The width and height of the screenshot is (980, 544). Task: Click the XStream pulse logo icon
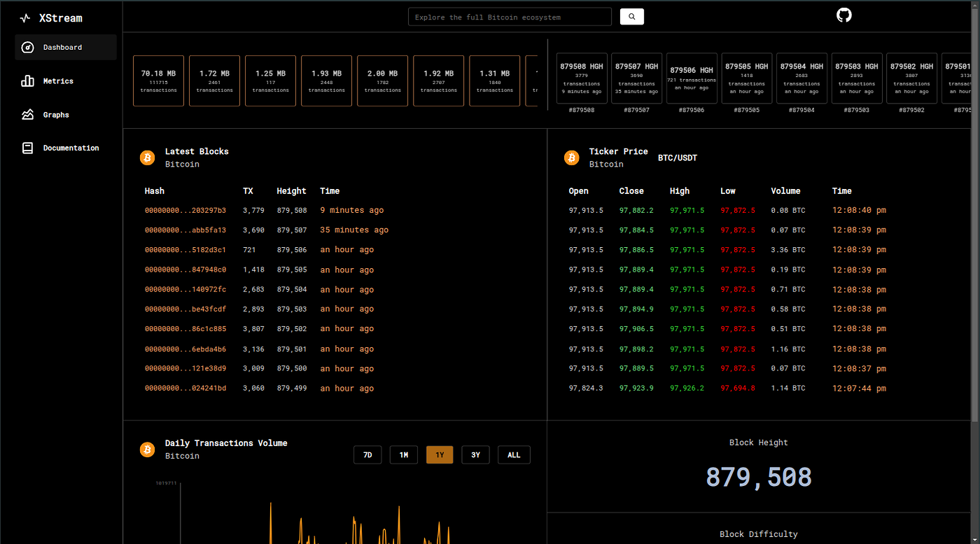tap(25, 18)
